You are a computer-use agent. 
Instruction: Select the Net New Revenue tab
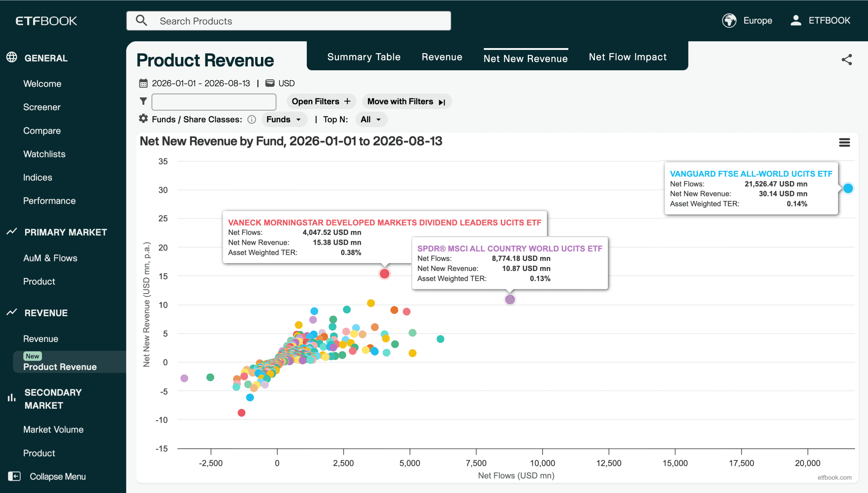point(526,58)
